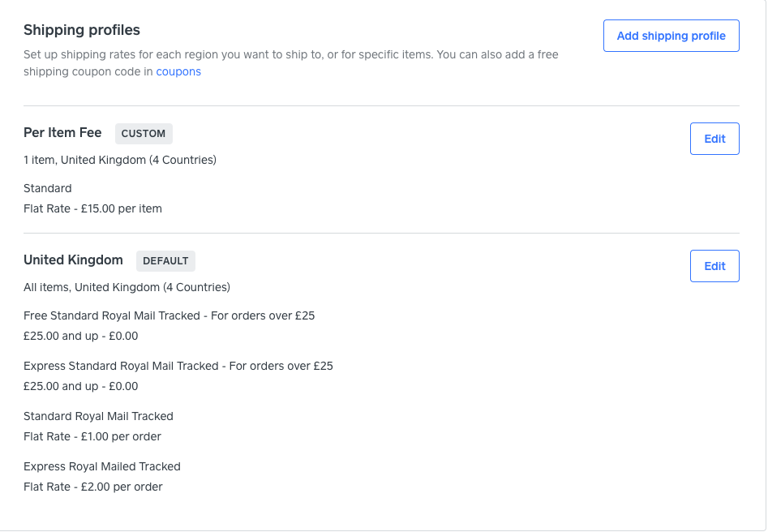Click the Flat Rate £2.00 per order line
Viewport: 768px width, 532px height.
92,487
